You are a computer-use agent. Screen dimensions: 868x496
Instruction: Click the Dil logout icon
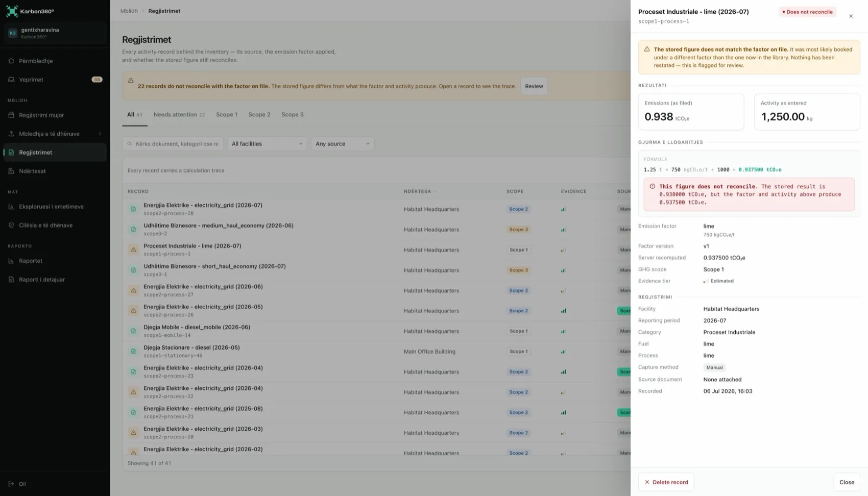pyautogui.click(x=11, y=484)
